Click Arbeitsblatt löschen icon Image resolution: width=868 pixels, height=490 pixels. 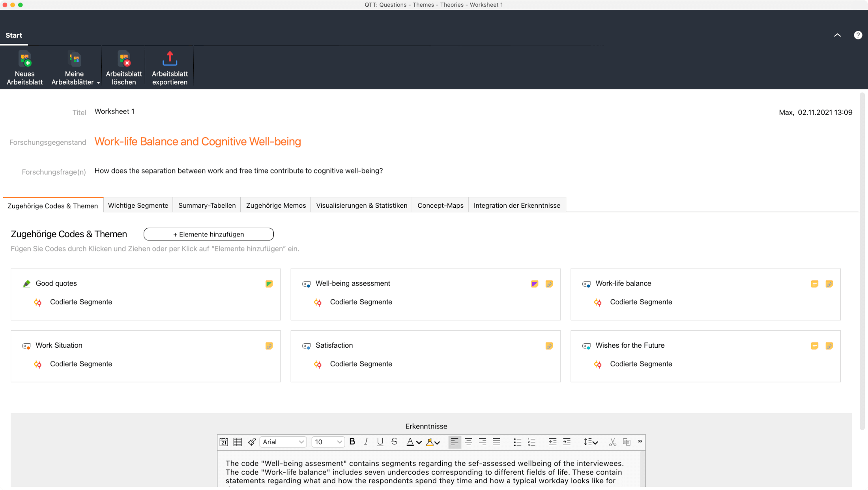pyautogui.click(x=124, y=60)
